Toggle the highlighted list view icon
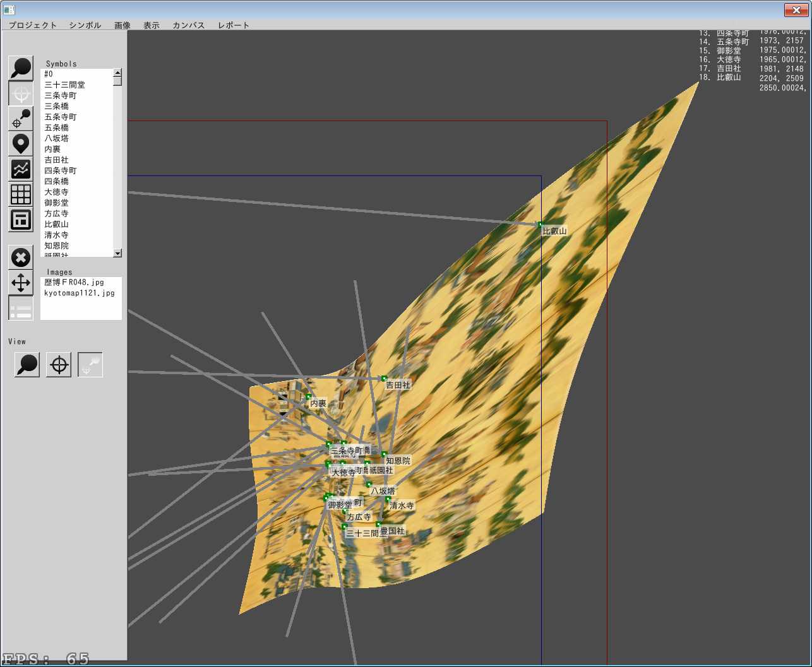812x667 pixels. [x=21, y=308]
